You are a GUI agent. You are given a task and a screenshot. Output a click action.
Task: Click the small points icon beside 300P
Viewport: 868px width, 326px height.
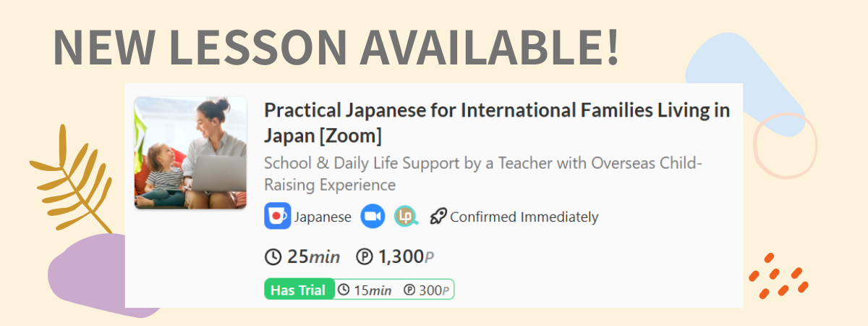409,291
